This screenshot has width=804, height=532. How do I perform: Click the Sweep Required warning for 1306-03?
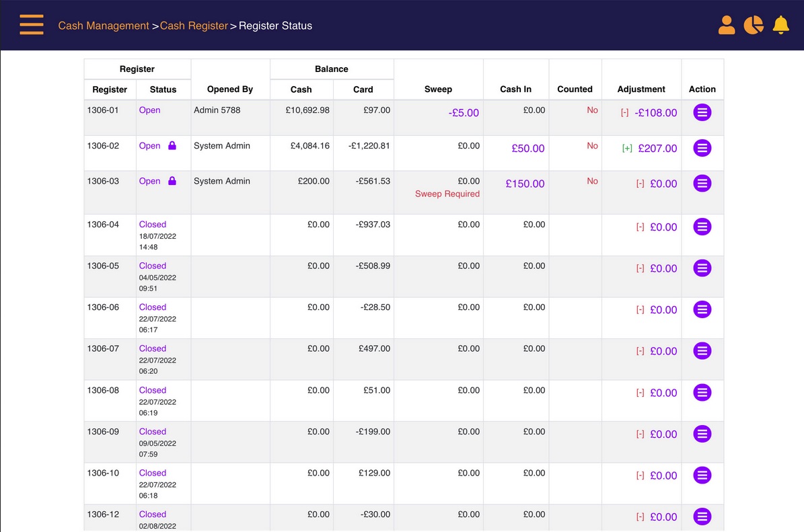[447, 194]
